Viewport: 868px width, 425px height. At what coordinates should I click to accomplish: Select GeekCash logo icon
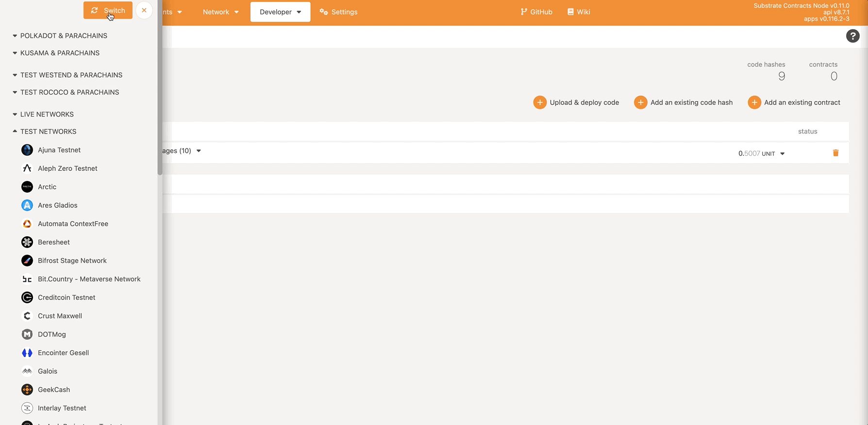[x=27, y=390]
